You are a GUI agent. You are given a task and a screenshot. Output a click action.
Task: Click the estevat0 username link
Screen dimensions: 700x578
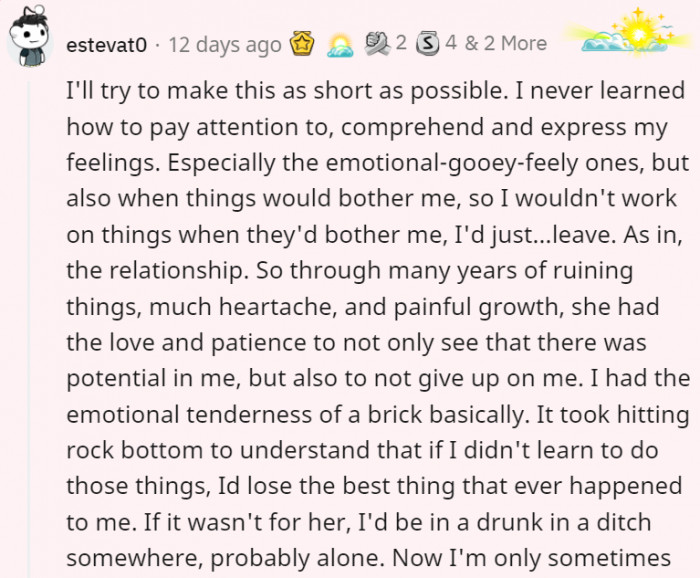point(106,44)
